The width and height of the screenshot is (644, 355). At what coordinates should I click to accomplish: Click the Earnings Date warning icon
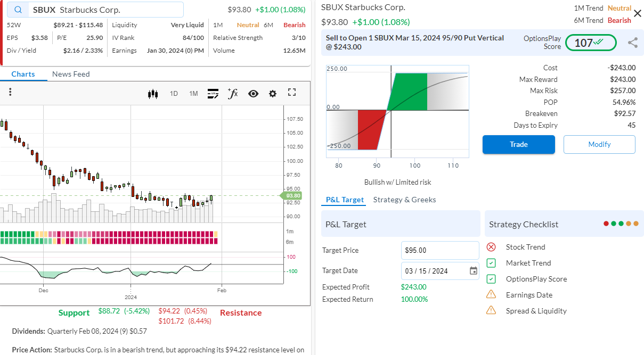491,295
